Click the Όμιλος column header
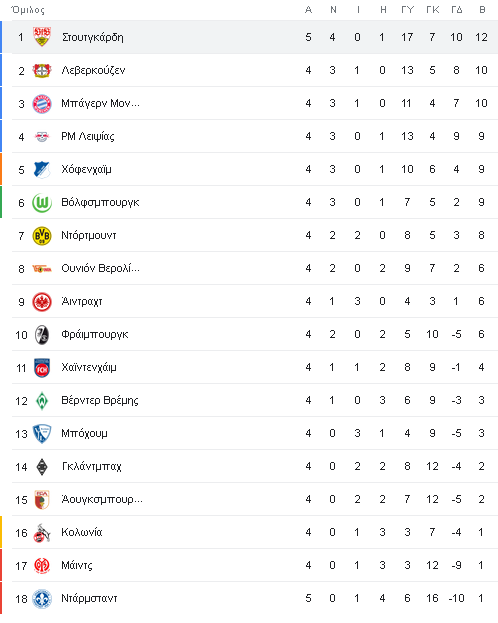498x623 pixels. point(28,10)
